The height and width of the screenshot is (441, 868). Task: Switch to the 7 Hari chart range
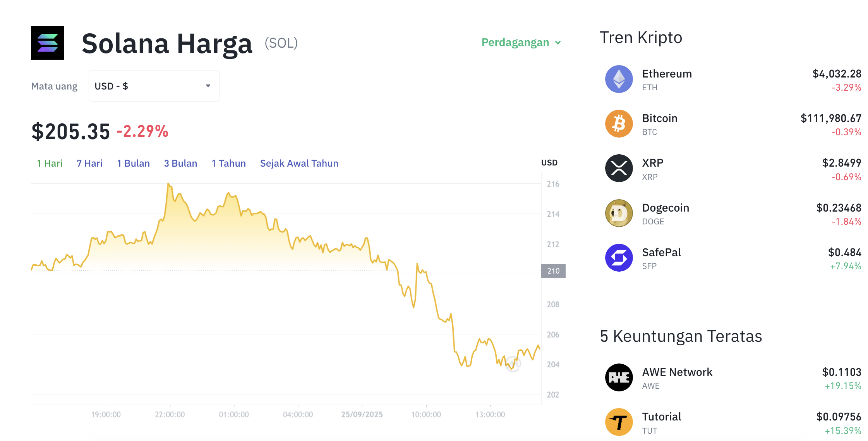click(x=89, y=163)
